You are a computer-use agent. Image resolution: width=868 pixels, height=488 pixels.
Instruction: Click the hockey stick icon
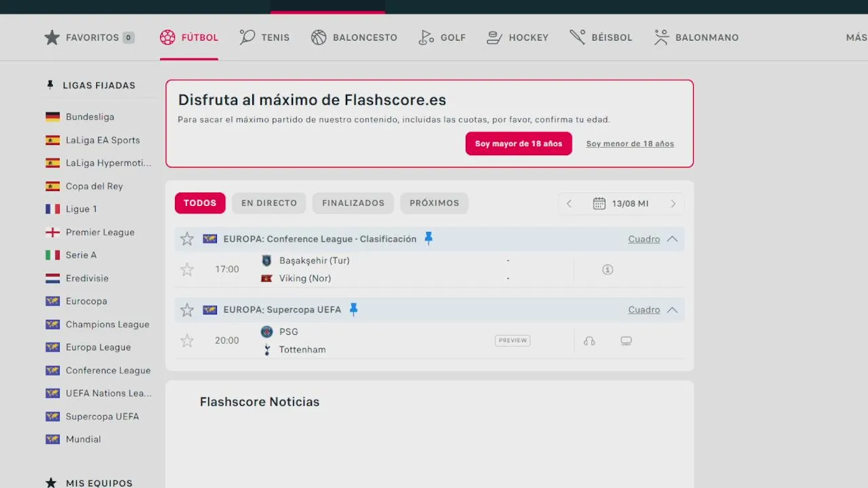pyautogui.click(x=495, y=37)
